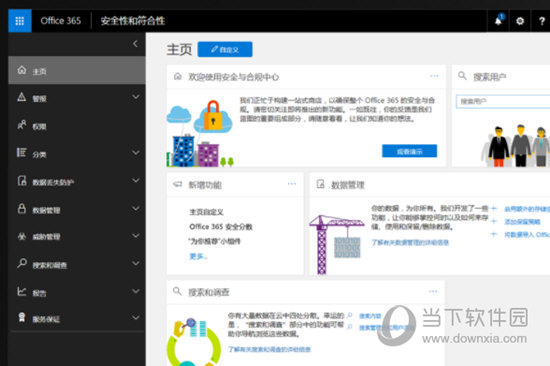Viewport: 550px width, 366px height.
Task: Click the magnifier icon on 搜索用户 card header
Action: click(462, 75)
